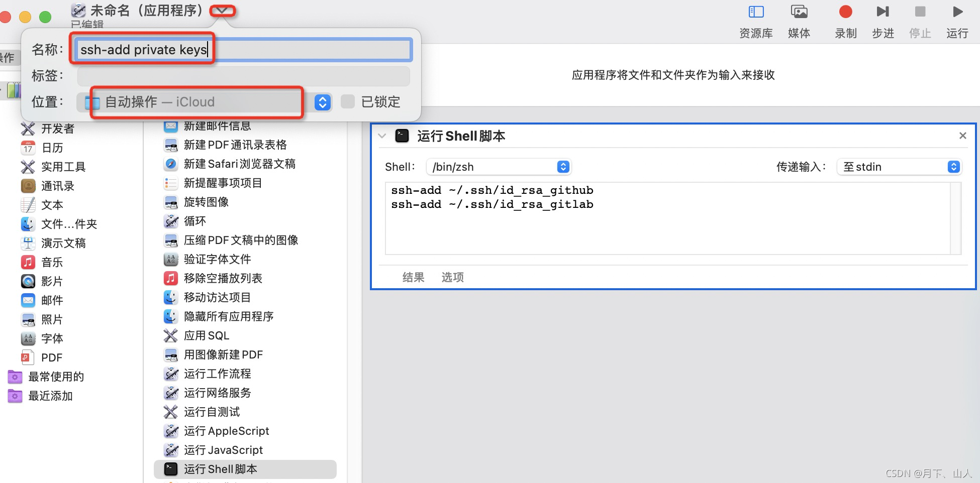The height and width of the screenshot is (483, 980).
Task: Click the 停止 stop icon
Action: [x=920, y=12]
